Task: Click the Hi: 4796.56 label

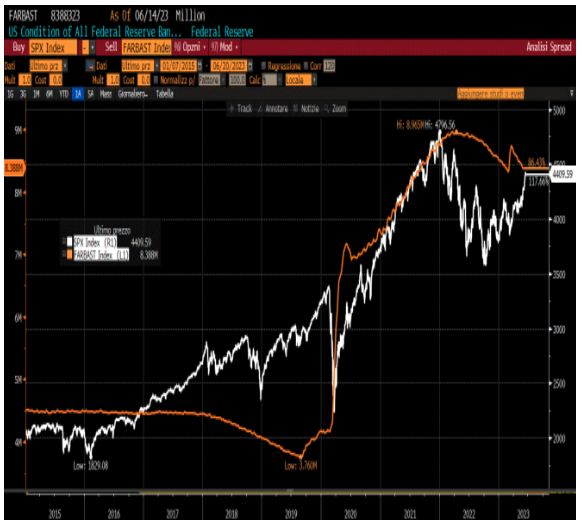Action: (439, 125)
